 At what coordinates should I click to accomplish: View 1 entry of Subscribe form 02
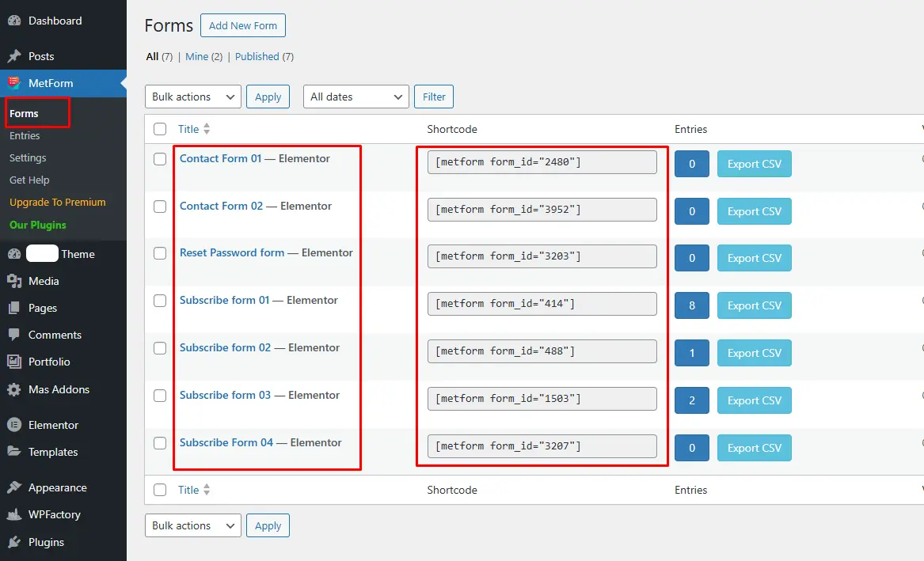692,353
